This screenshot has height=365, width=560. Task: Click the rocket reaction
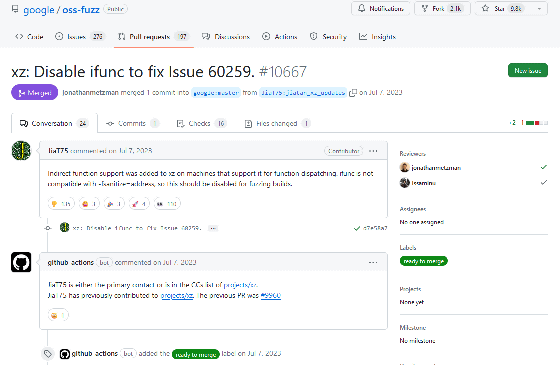[x=139, y=204]
